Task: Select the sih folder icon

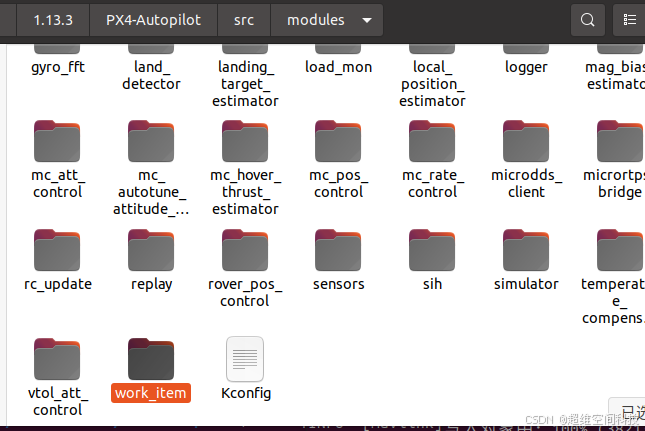Action: coord(432,250)
